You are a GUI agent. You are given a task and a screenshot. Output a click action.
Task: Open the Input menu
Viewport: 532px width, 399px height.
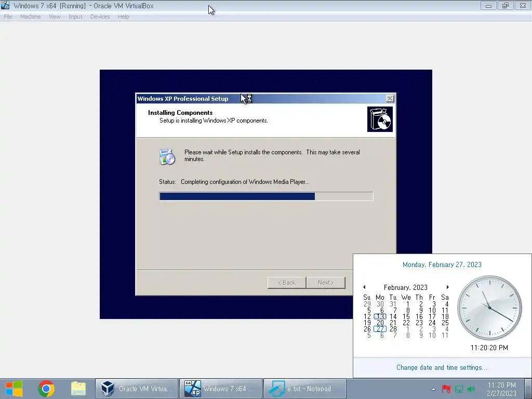75,17
